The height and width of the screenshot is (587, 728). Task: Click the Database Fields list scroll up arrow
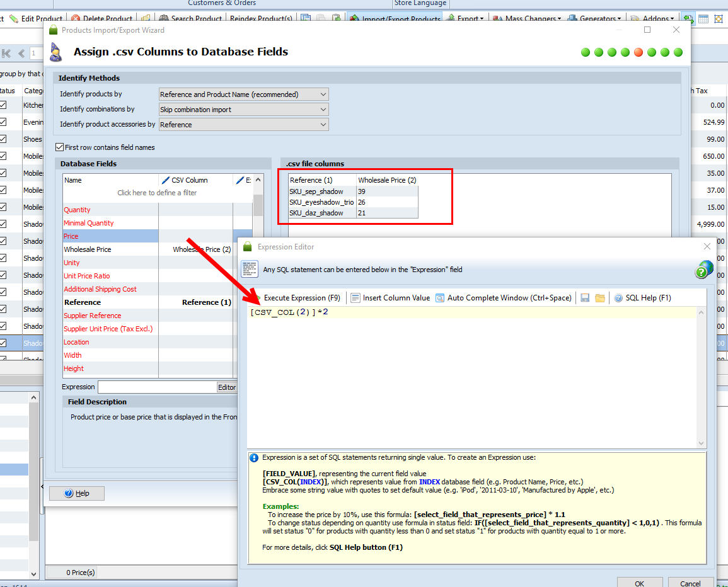pyautogui.click(x=258, y=180)
